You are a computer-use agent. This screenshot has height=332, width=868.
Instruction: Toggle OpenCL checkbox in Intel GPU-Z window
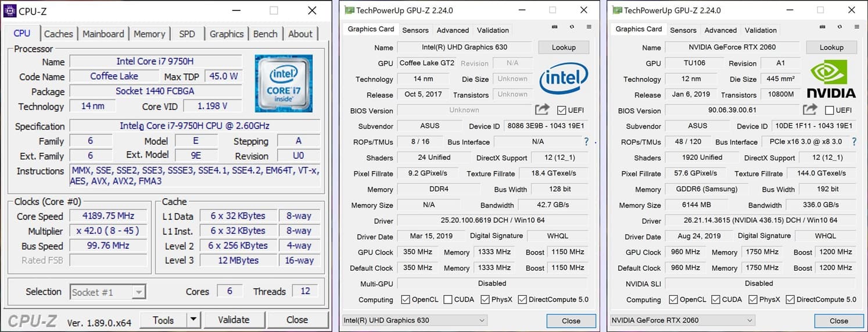click(406, 300)
